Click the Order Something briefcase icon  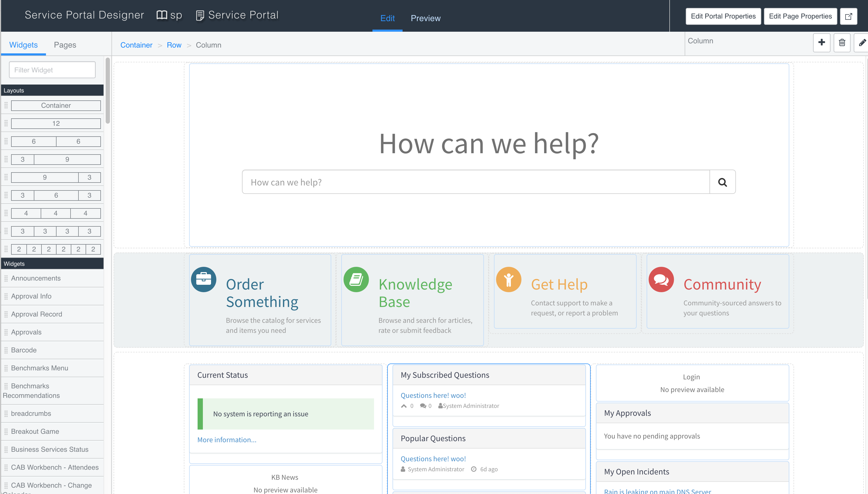click(203, 279)
